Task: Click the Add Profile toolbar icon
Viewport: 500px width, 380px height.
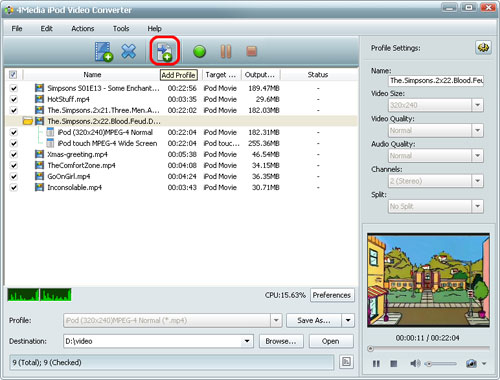Action: tap(165, 52)
